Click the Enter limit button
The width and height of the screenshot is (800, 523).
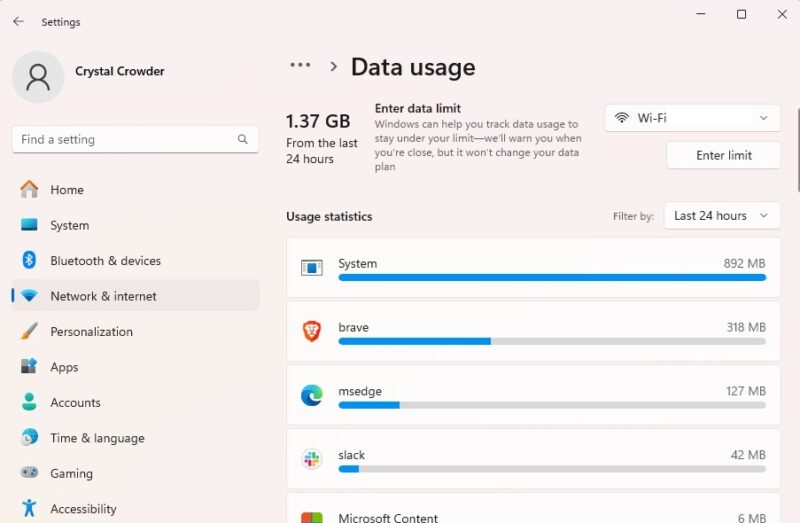(x=723, y=155)
